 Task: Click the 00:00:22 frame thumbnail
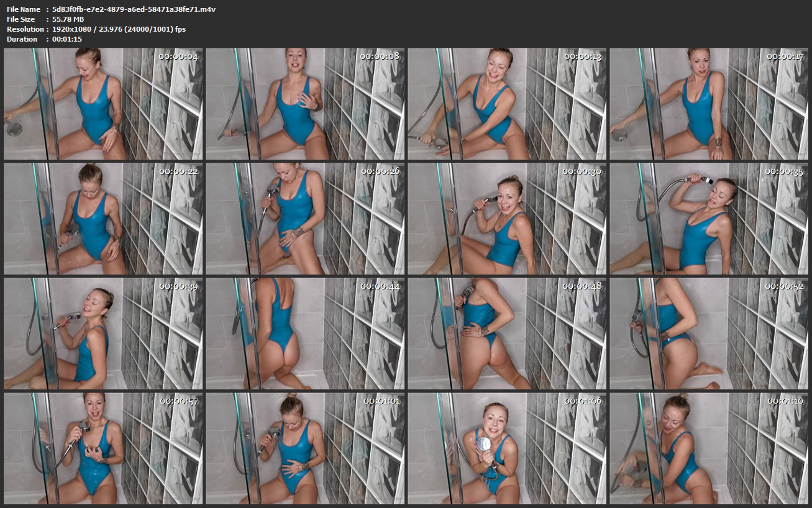(103, 219)
